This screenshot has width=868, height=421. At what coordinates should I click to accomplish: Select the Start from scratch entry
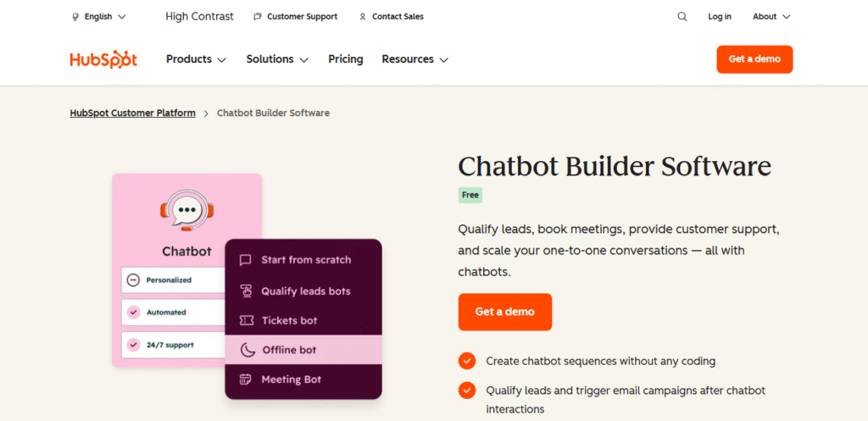(x=303, y=260)
